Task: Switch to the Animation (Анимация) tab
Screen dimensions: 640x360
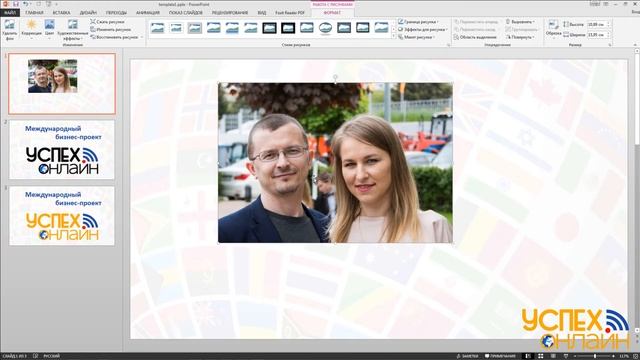Action: coord(148,13)
